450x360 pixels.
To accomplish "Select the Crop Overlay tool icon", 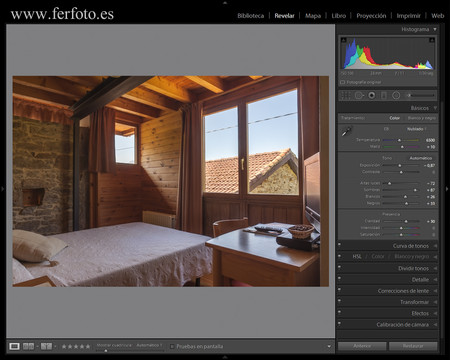I will coord(345,96).
